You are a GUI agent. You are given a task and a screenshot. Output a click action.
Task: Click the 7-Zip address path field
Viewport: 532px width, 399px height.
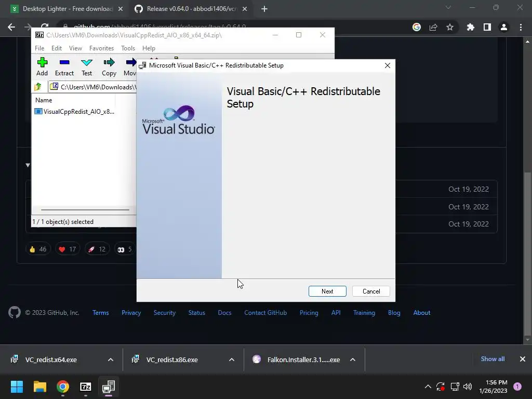[x=93, y=87]
